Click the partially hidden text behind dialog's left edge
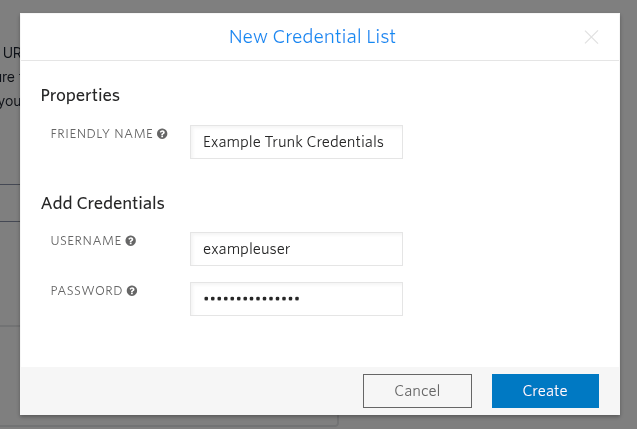The image size is (637, 429). coord(10,77)
